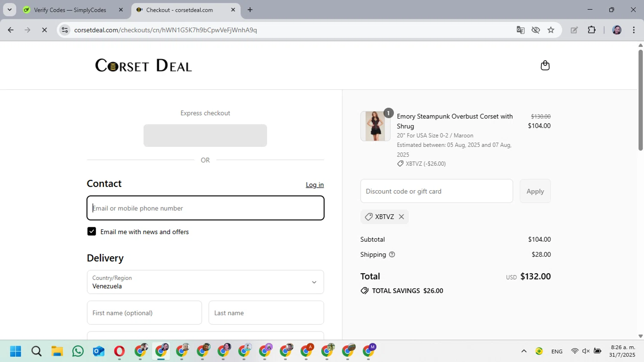Click the scrollbar down arrow
644x362 pixels.
click(x=641, y=336)
